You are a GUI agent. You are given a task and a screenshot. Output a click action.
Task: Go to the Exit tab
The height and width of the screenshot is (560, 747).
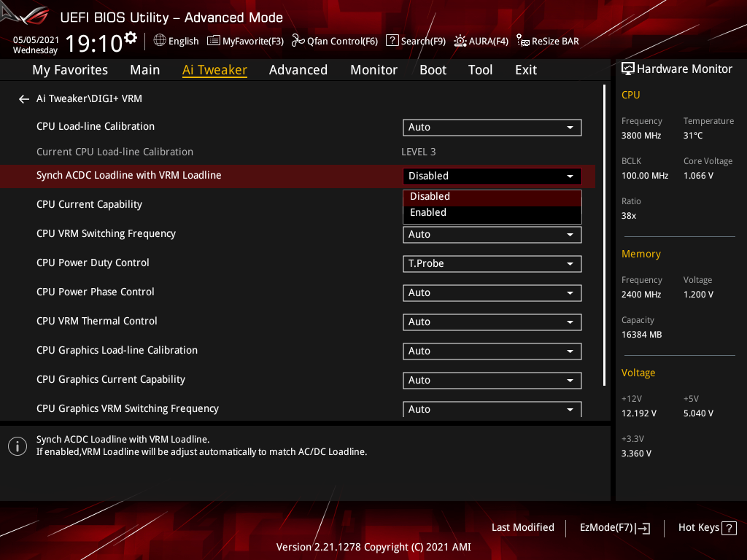pyautogui.click(x=526, y=70)
